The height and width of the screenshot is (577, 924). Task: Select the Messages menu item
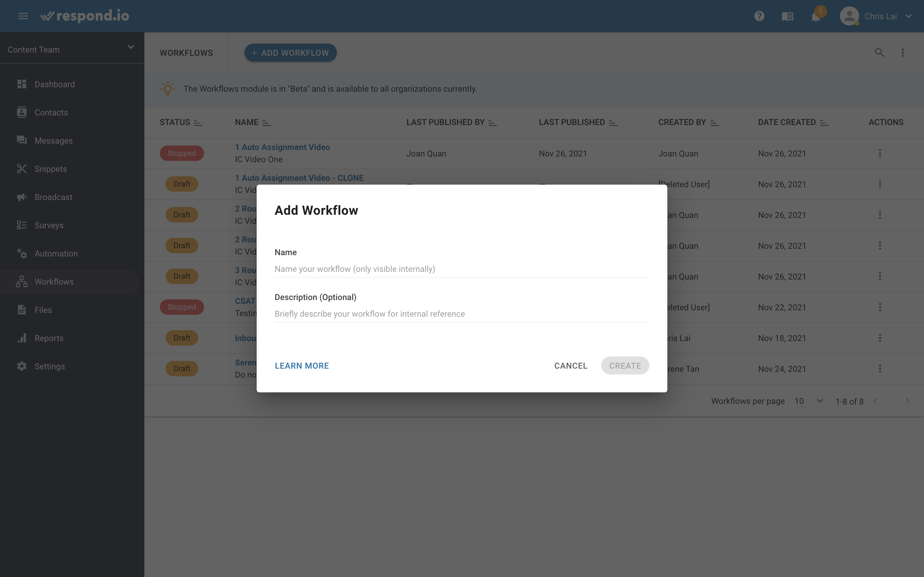tap(53, 140)
